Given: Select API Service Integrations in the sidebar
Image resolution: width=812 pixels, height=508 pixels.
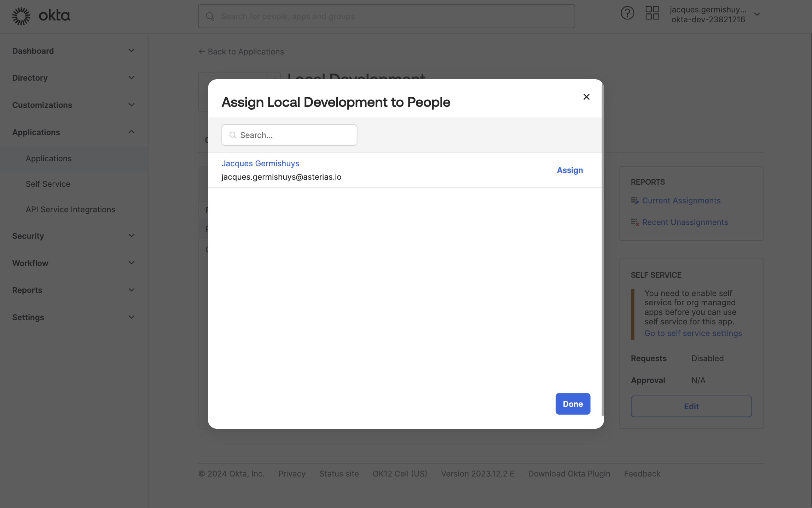Looking at the screenshot, I should tap(70, 209).
